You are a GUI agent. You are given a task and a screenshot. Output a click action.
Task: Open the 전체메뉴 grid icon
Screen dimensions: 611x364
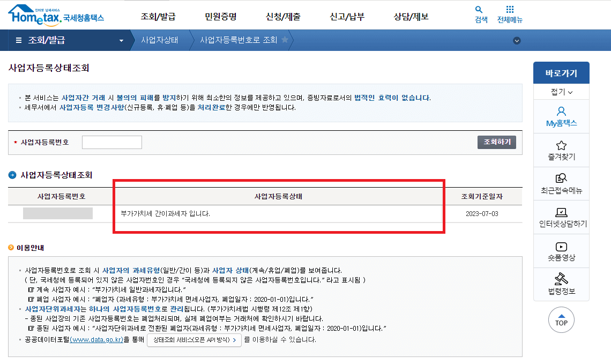[x=509, y=12]
